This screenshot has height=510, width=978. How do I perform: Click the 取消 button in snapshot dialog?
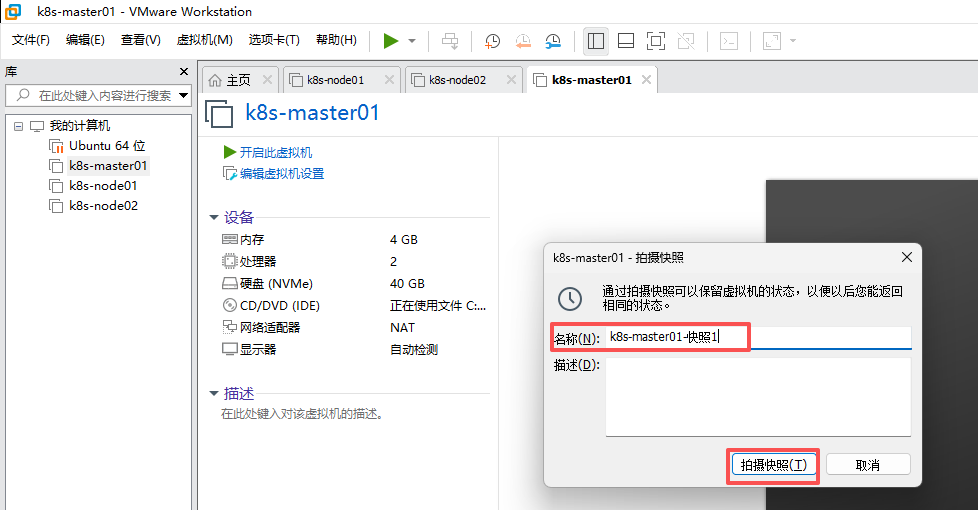coord(868,465)
